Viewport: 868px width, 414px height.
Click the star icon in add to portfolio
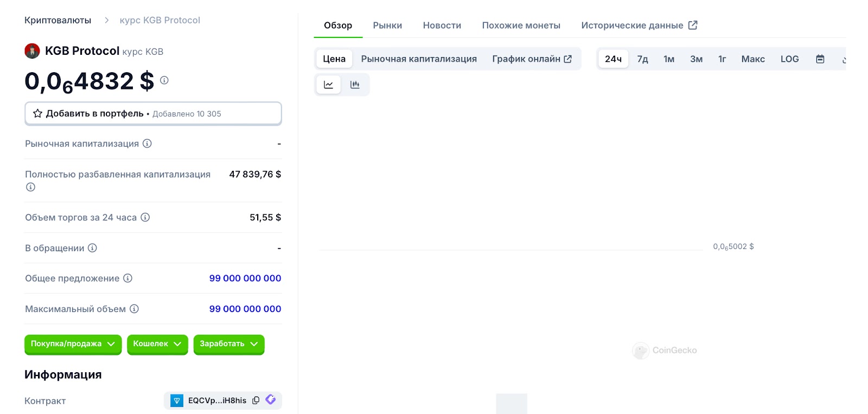37,113
